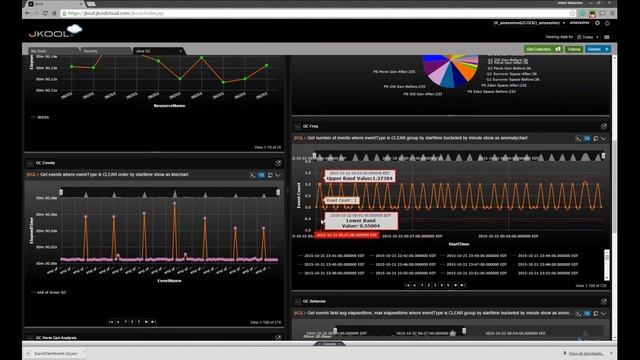Viewport: 640px width, 360px height.
Task: Go back with the browser back arrow
Action: coord(27,13)
